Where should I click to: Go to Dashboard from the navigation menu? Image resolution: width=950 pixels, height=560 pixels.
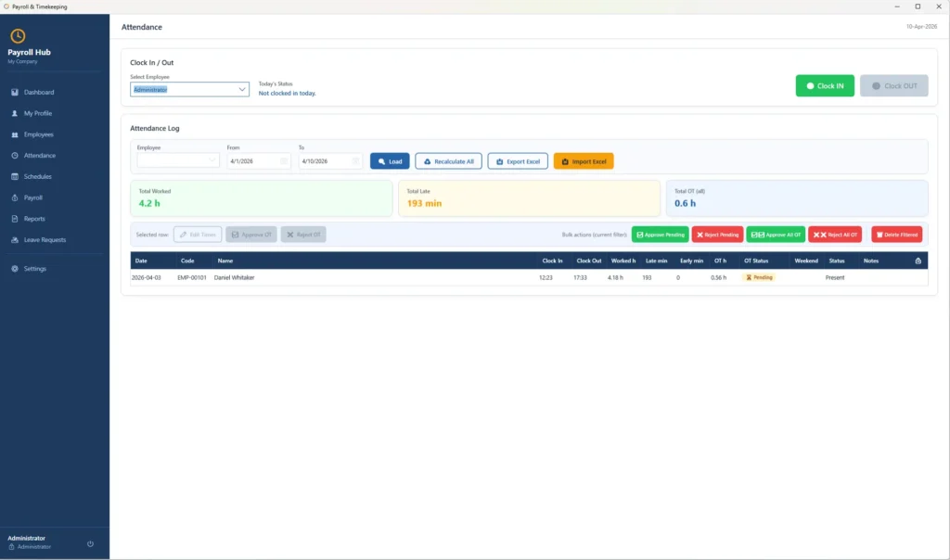(x=39, y=92)
